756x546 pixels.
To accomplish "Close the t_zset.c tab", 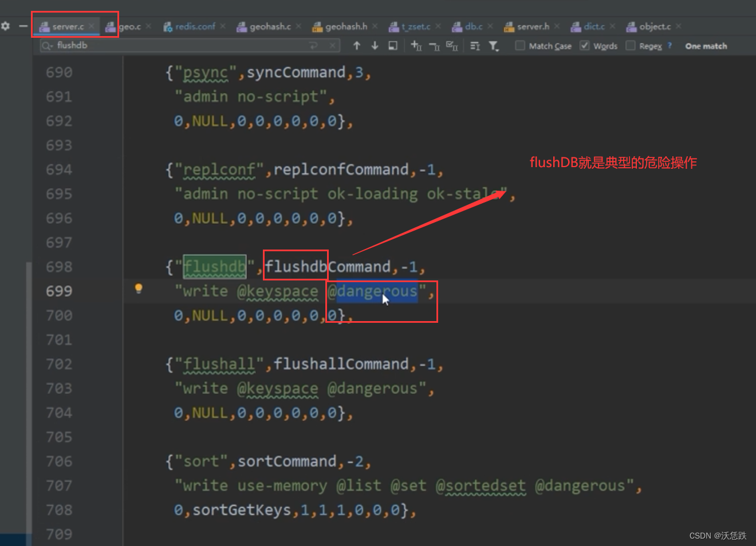I will click(438, 26).
